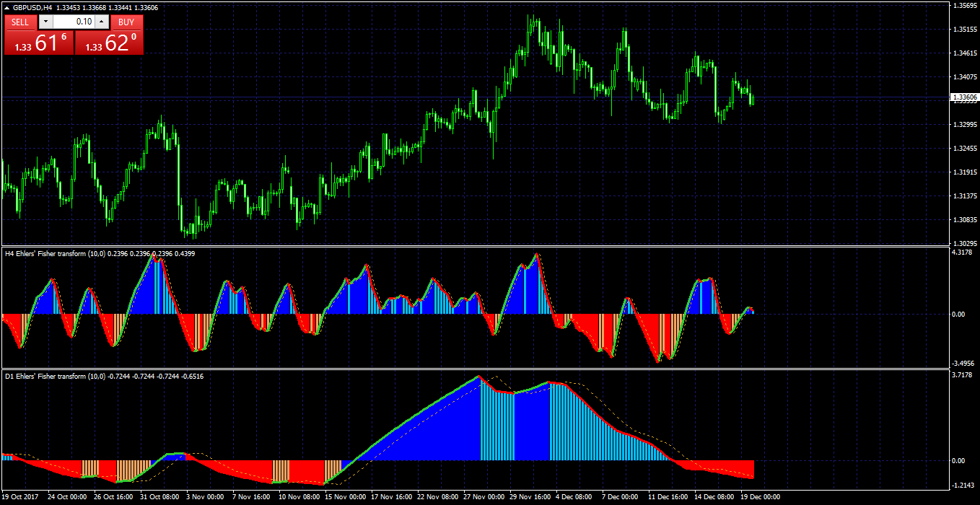Click the GBPUSD,H4 chart title
This screenshot has height=505, width=980.
[32, 7]
